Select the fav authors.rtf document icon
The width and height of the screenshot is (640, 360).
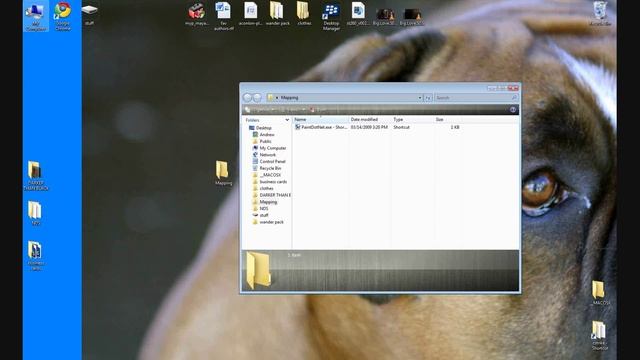click(x=223, y=16)
